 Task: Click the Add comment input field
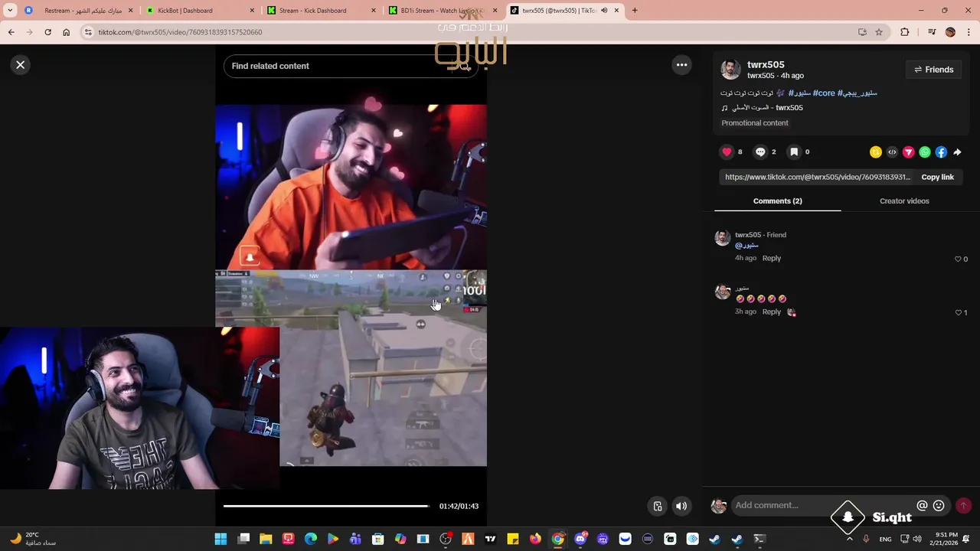[x=823, y=505]
